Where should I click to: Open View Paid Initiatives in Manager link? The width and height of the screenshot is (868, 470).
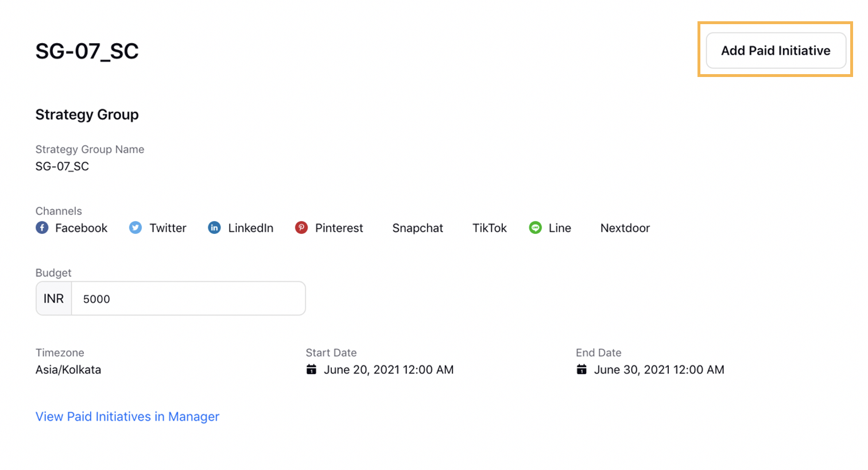tap(127, 417)
